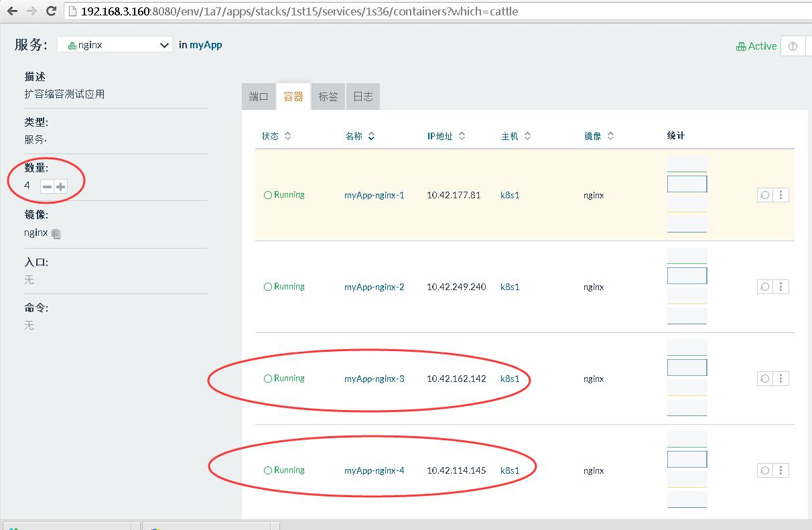Switch to the 端口 tab
The image size is (812, 530).
pos(259,96)
